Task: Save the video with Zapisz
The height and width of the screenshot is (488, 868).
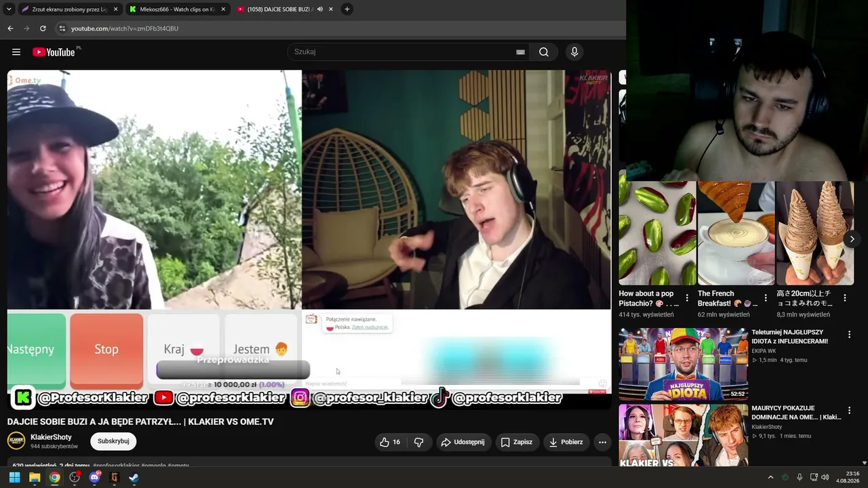Action: point(517,442)
